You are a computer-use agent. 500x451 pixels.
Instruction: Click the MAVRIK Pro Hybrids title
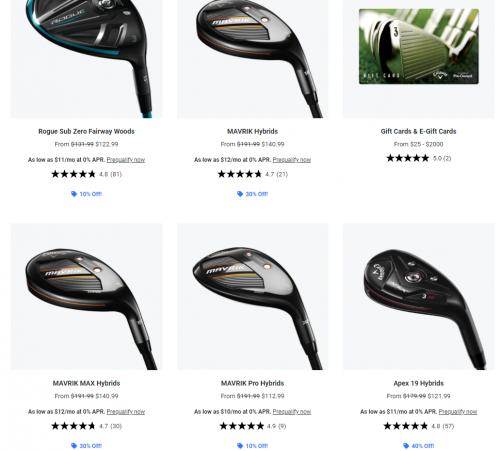(252, 383)
